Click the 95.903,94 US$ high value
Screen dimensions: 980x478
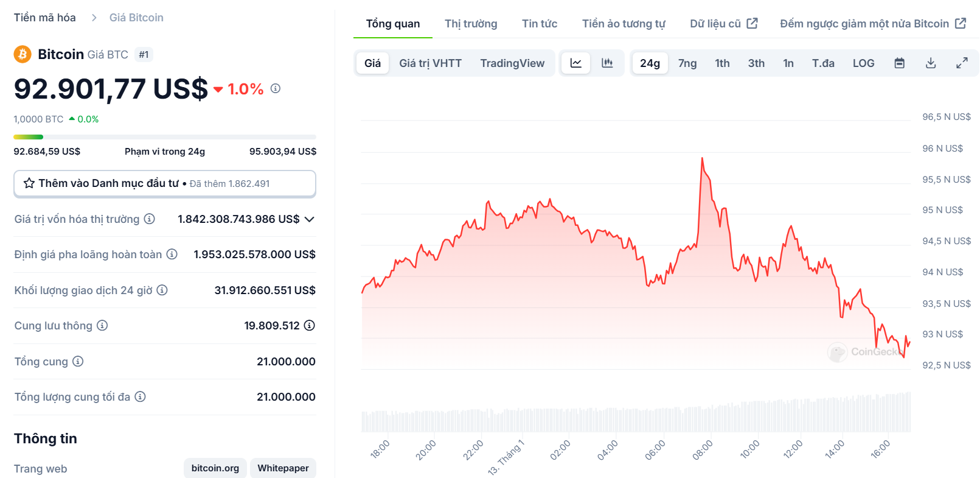[x=283, y=152]
